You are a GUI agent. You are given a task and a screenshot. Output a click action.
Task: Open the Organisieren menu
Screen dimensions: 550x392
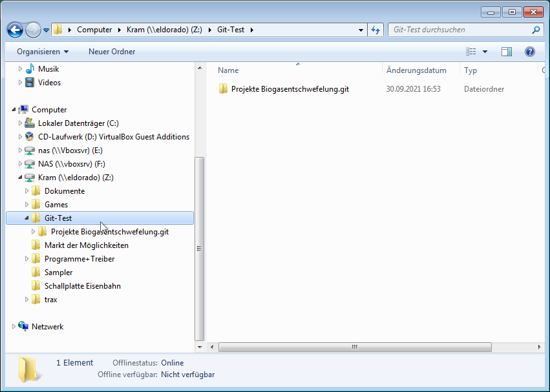[43, 52]
